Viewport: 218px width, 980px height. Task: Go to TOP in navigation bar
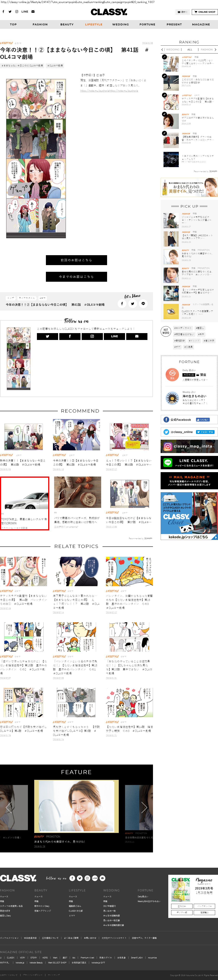pos(13,24)
